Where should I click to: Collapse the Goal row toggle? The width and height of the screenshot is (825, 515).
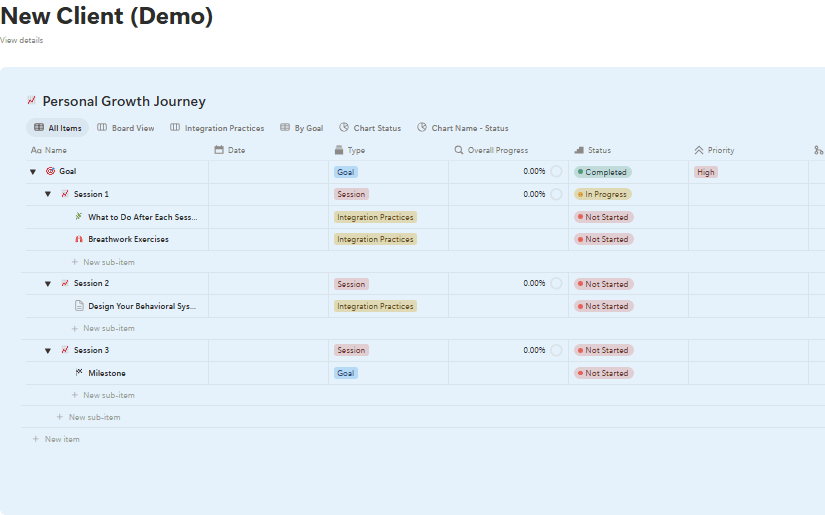coord(33,171)
